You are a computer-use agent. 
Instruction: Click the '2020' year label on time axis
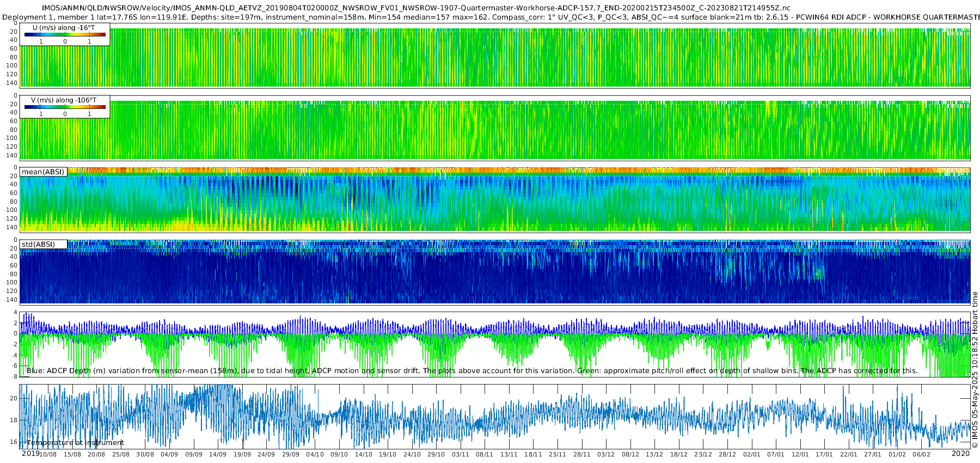pos(960,453)
